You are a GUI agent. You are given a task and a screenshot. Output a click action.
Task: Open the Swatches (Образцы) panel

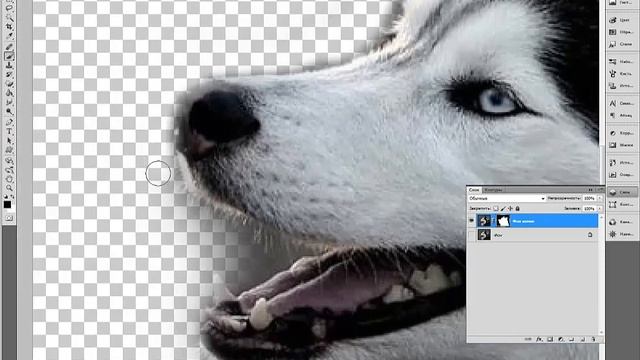622,32
